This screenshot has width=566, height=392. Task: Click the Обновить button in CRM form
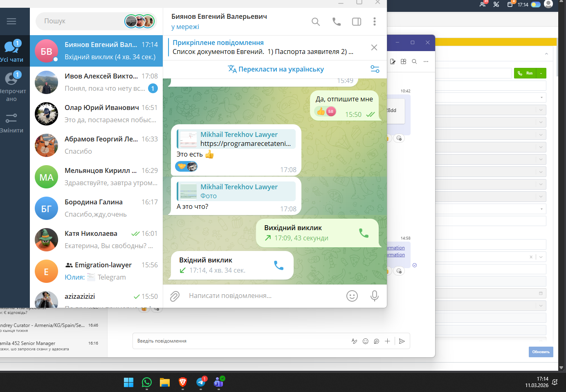pos(541,352)
